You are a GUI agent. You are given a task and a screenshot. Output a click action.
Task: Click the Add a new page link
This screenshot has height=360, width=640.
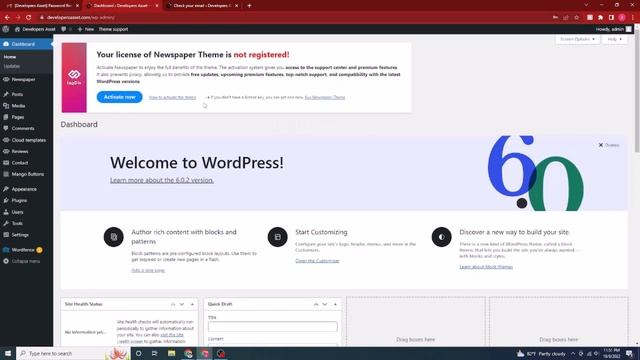148,270
